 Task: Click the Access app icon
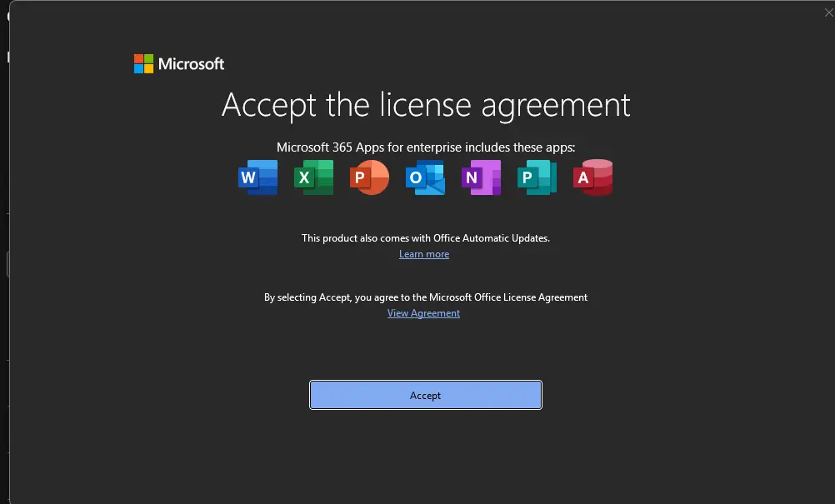coord(592,177)
